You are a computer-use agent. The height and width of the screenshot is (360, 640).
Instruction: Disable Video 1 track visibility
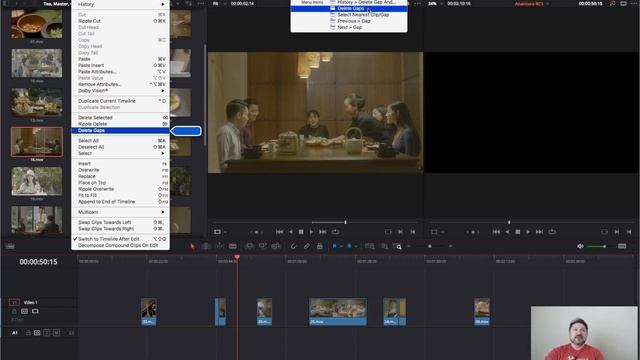(x=35, y=311)
